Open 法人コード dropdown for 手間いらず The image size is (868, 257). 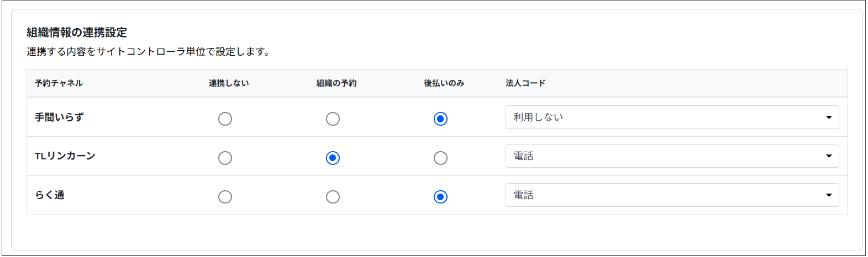pos(672,117)
